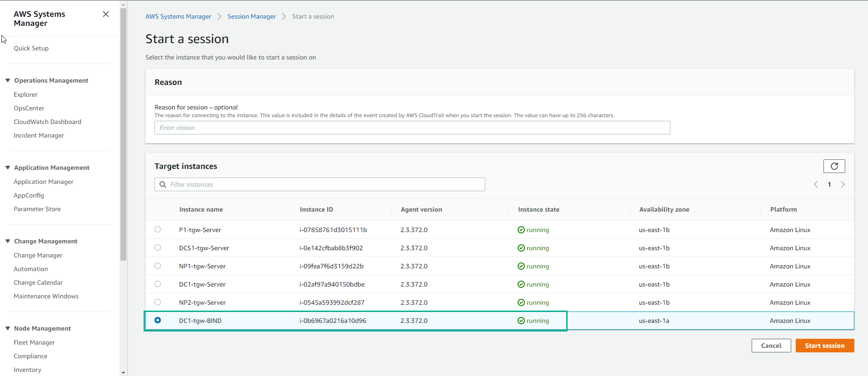Refresh the target instances list
The height and width of the screenshot is (376, 868).
834,166
